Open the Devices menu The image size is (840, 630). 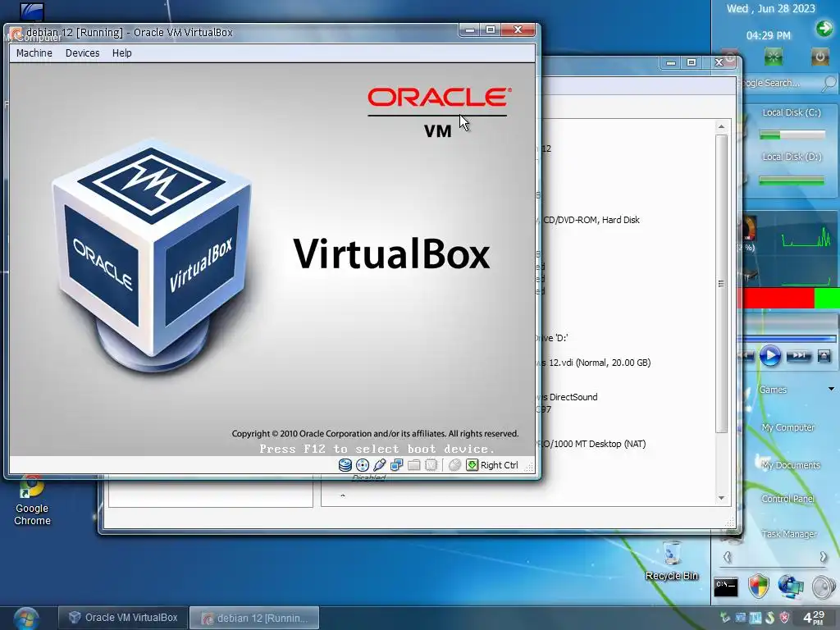pos(83,53)
